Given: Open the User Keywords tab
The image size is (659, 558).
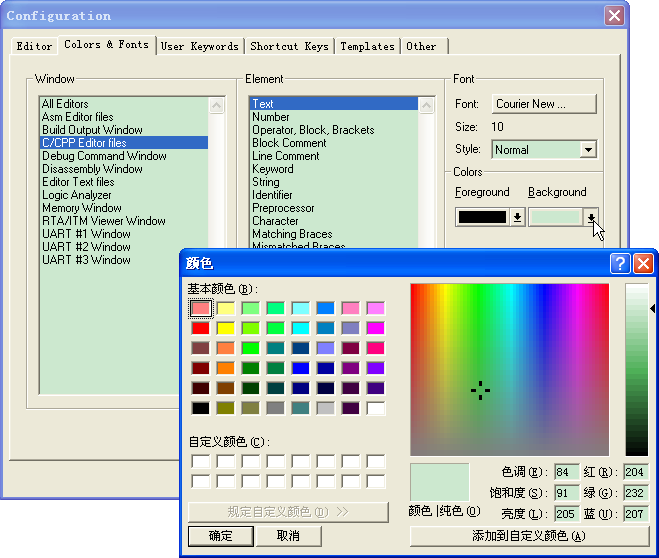Looking at the screenshot, I should [200, 46].
